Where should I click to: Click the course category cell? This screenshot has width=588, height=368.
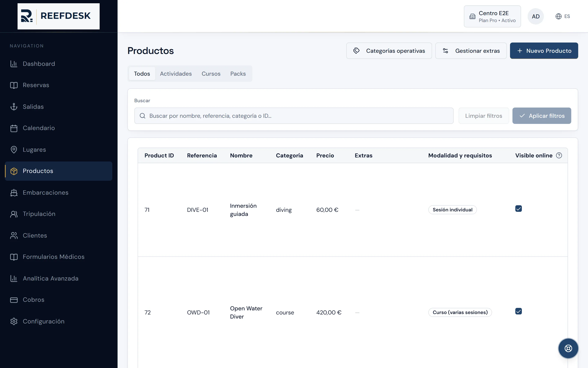pyautogui.click(x=285, y=312)
